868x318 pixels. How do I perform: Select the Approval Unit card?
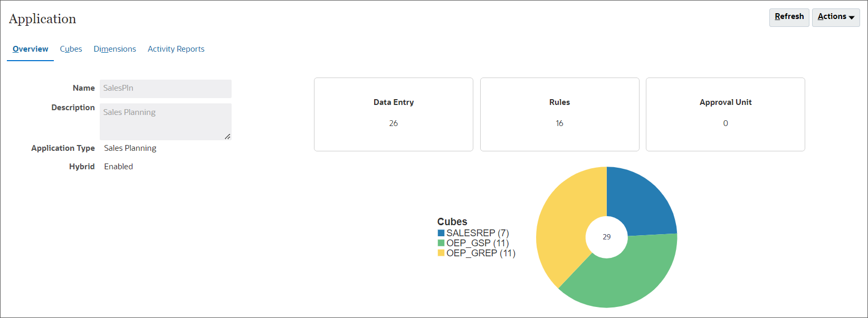pos(725,114)
